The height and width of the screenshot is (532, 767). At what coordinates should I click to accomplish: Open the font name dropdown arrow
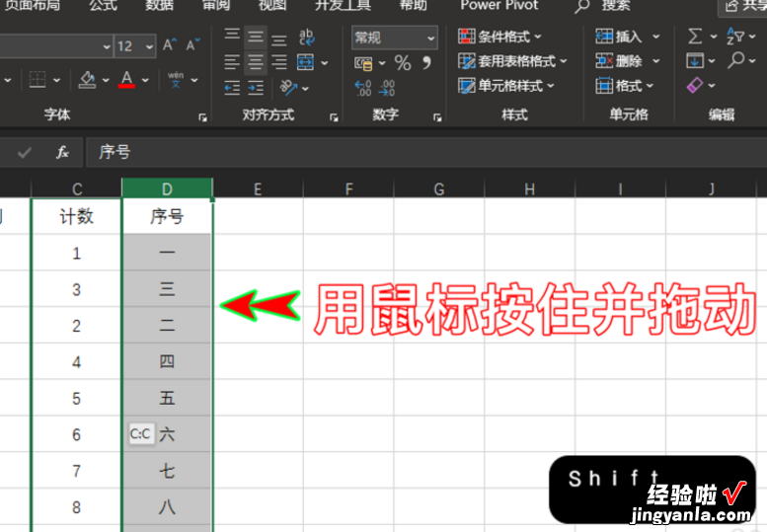coord(107,46)
